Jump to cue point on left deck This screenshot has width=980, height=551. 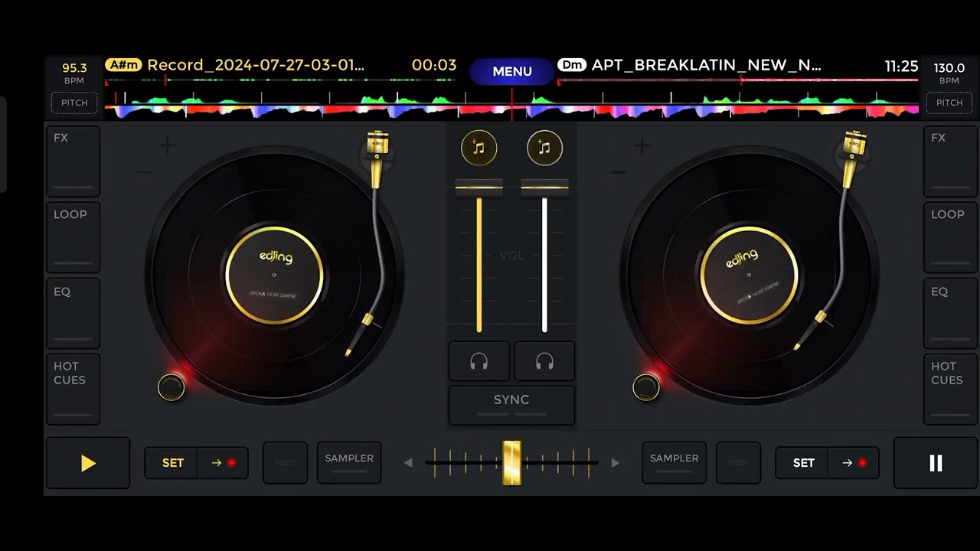coord(223,463)
